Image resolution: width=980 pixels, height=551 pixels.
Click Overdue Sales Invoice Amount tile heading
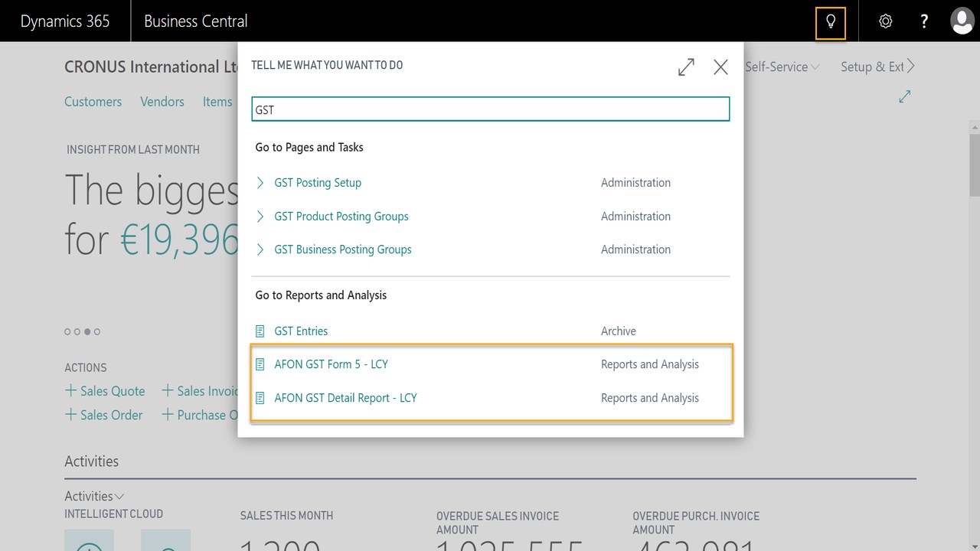point(498,523)
